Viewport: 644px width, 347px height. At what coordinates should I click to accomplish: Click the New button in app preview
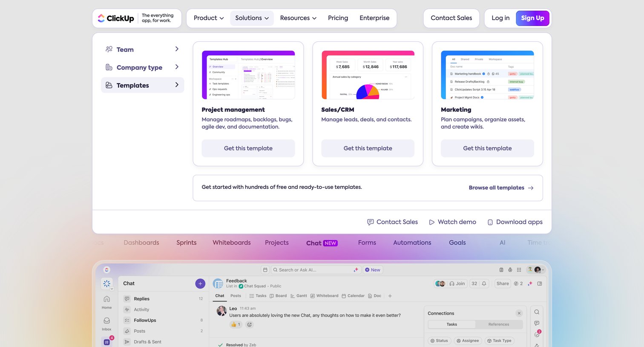pyautogui.click(x=373, y=270)
